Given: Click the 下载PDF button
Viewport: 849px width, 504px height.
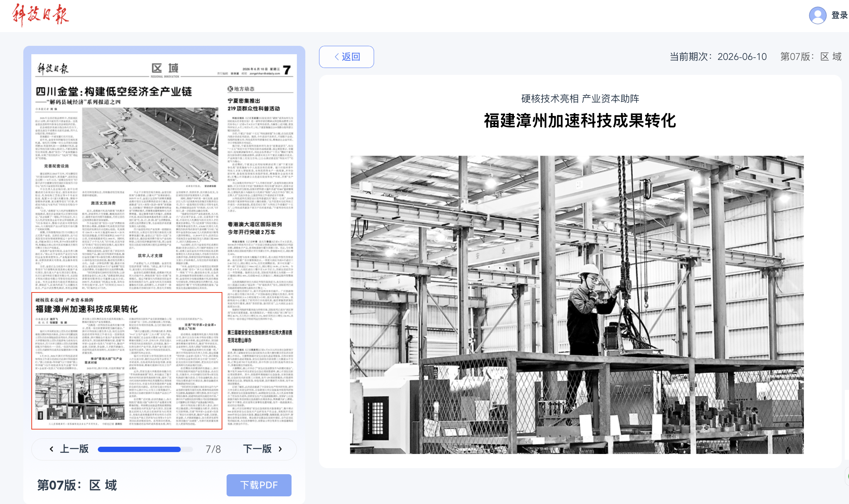Looking at the screenshot, I should [x=259, y=485].
